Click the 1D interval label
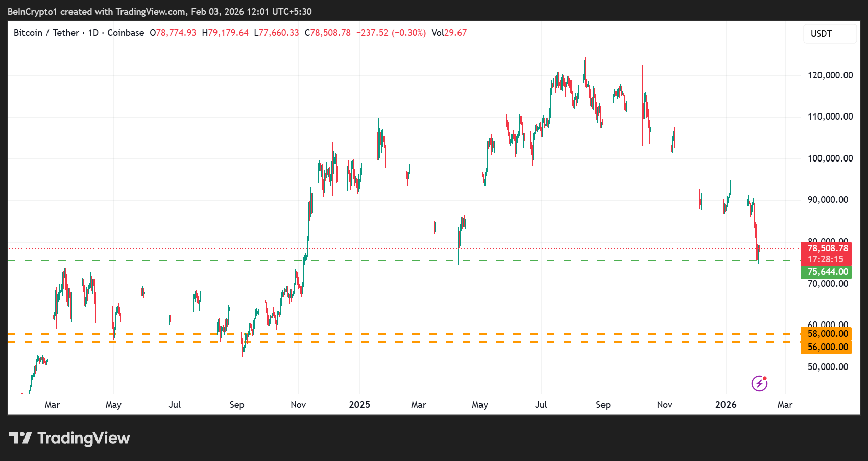 click(x=93, y=33)
